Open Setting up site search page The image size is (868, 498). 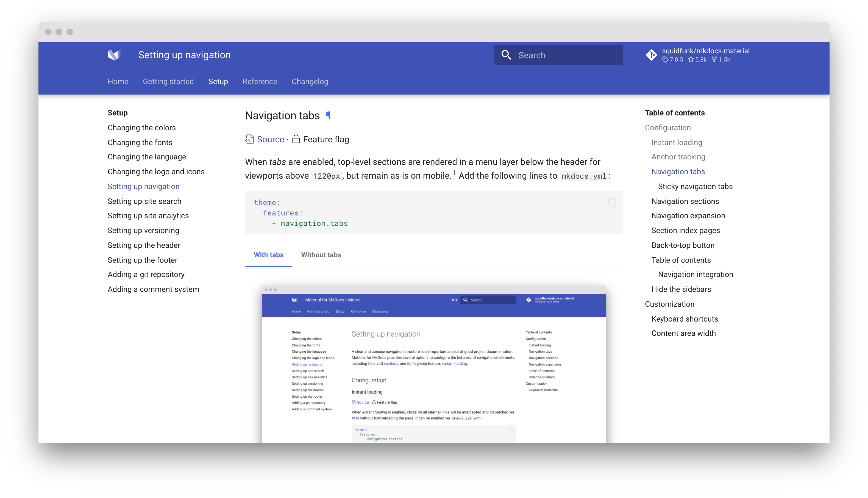[x=144, y=201]
